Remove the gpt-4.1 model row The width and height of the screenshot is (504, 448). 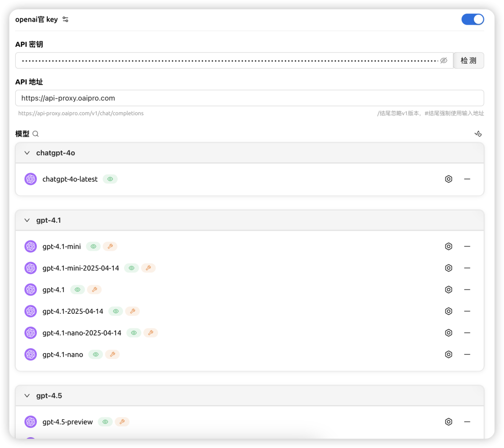[x=467, y=289]
